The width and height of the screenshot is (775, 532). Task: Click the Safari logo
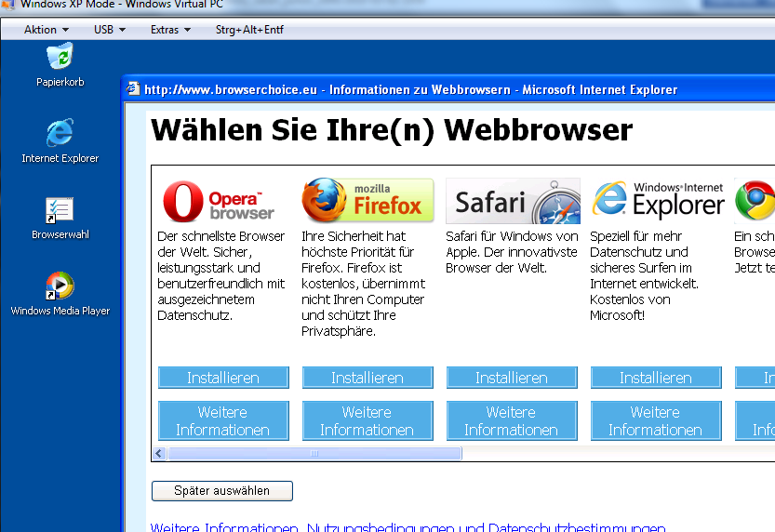pyautogui.click(x=513, y=201)
